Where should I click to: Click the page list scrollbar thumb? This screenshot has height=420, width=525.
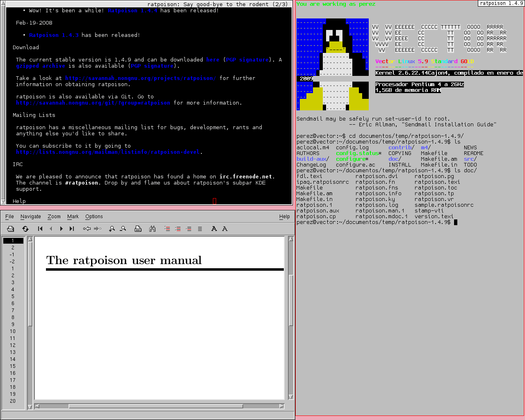point(30,284)
